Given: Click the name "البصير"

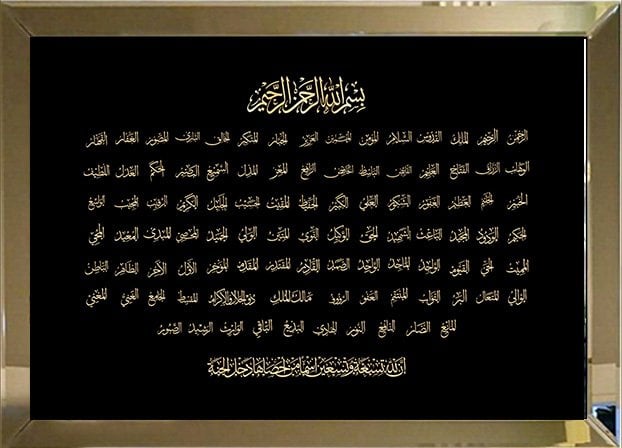Looking at the screenshot, I should click(187, 171).
